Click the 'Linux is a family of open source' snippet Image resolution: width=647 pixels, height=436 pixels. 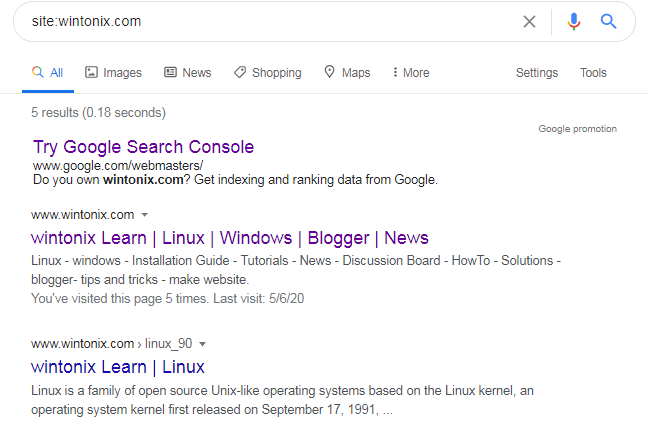[x=282, y=400]
